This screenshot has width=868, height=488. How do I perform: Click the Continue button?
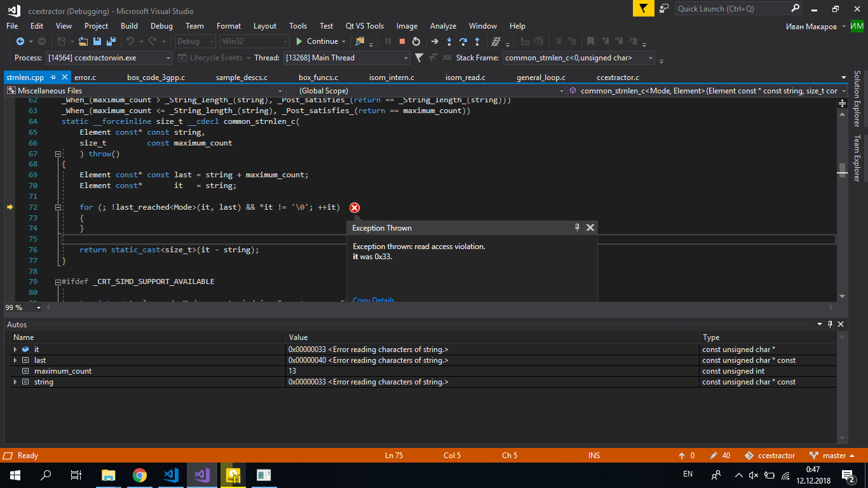click(316, 41)
